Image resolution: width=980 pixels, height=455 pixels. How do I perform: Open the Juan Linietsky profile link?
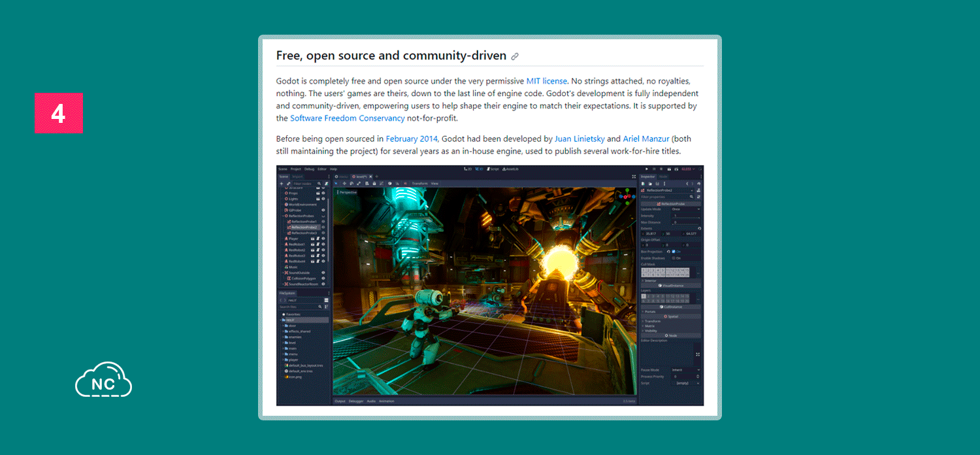click(x=580, y=139)
